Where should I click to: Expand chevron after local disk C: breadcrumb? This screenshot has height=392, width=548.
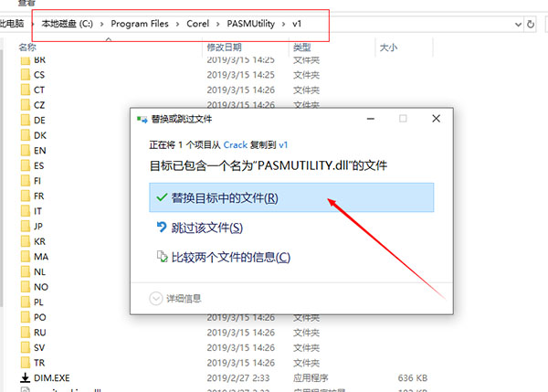[x=102, y=24]
